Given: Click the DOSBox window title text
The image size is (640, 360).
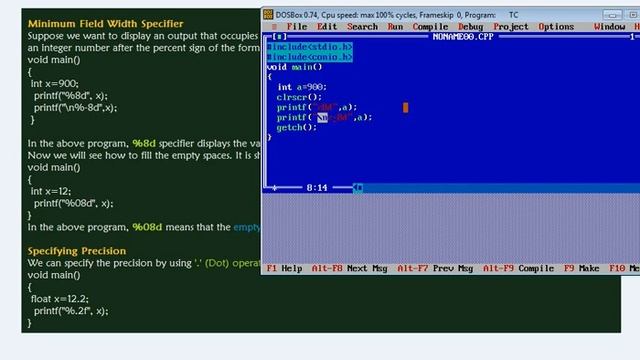Looking at the screenshot, I should click(397, 15).
